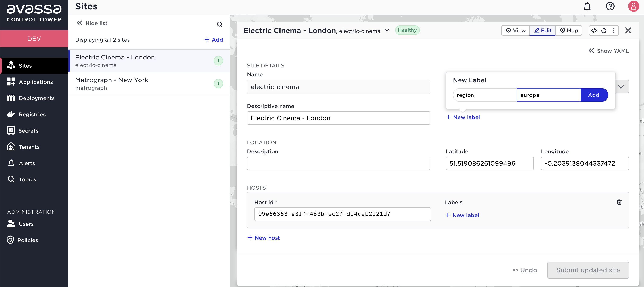Open Deployments in the sidebar
644x287 pixels.
34,98
